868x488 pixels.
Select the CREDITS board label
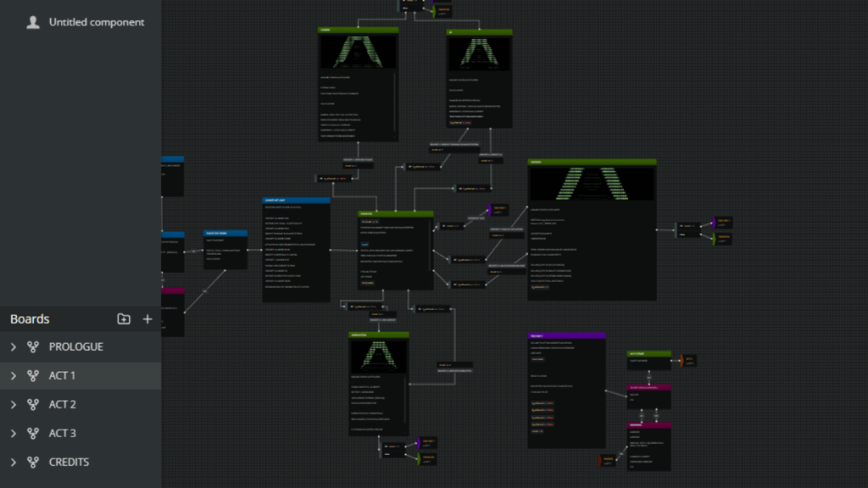pyautogui.click(x=69, y=462)
